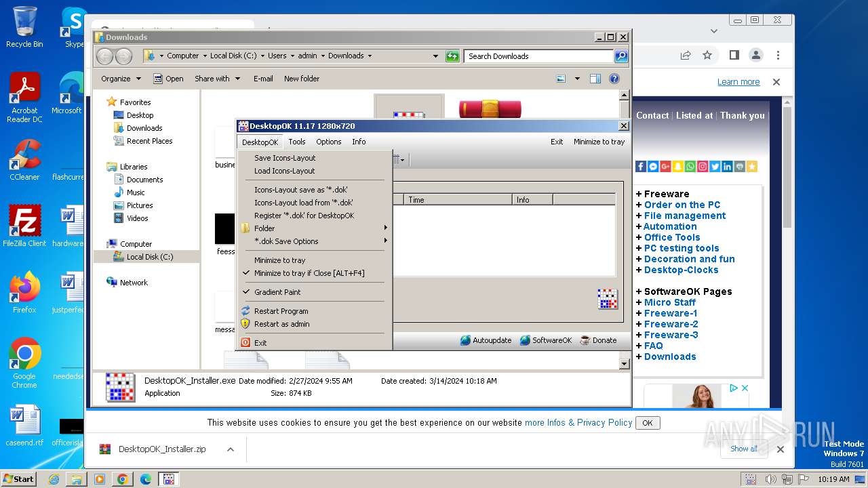This screenshot has width=868, height=488.
Task: Click Show all downloads button
Action: click(744, 449)
